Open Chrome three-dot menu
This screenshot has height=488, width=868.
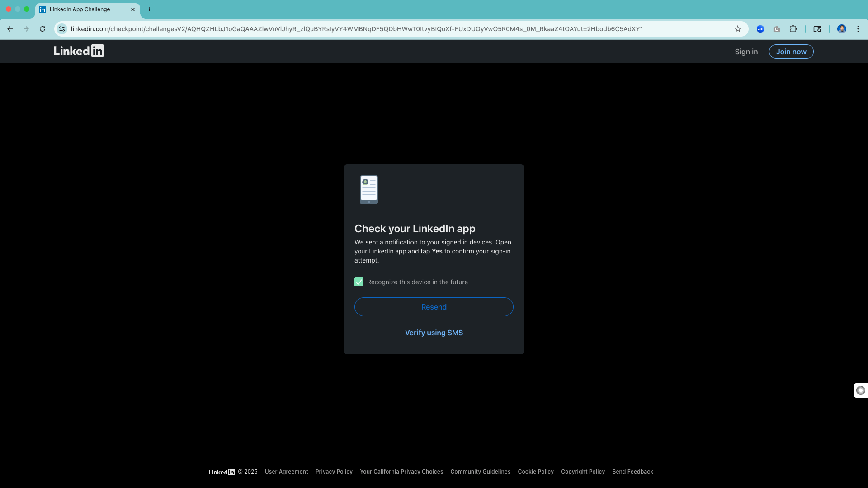coord(858,29)
